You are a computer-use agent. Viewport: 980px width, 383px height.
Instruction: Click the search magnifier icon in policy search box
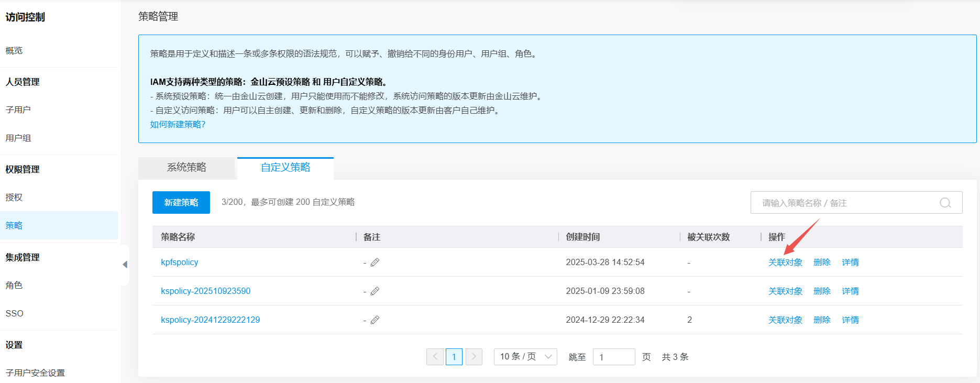[945, 203]
